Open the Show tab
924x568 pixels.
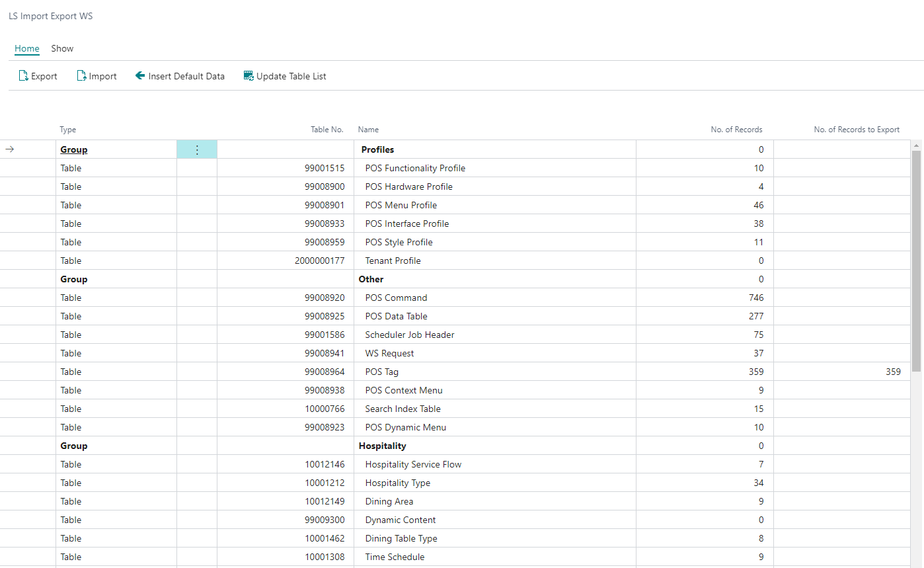(62, 48)
